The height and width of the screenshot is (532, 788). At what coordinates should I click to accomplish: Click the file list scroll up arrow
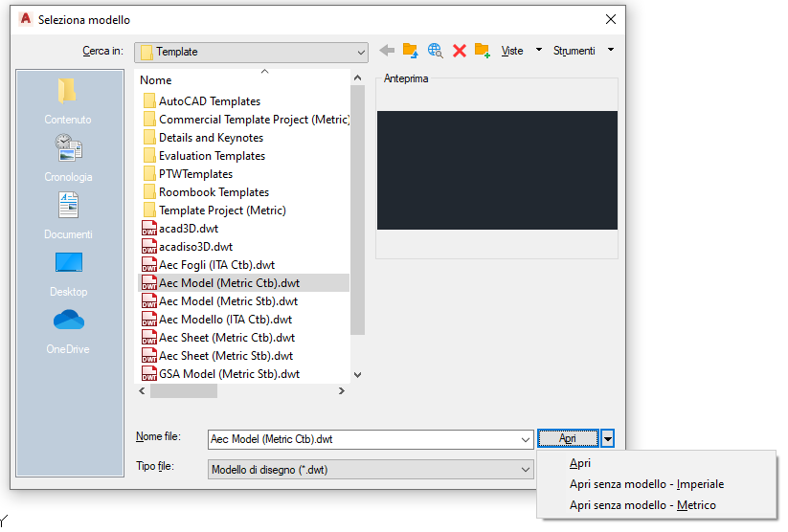[x=357, y=78]
